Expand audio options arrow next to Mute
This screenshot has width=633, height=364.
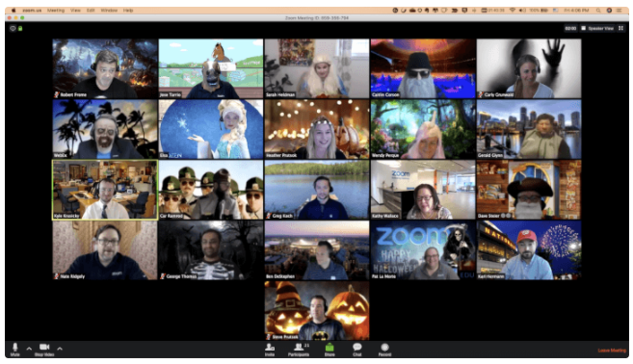(29, 349)
